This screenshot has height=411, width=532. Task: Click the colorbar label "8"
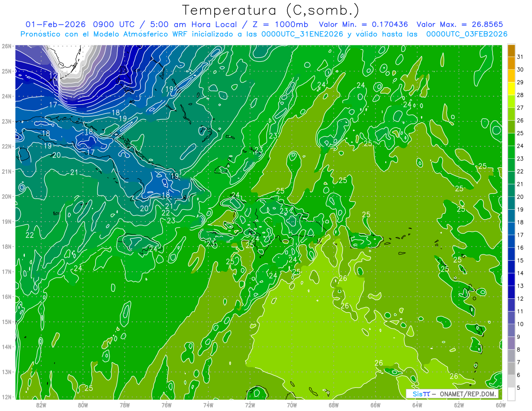tap(519, 350)
